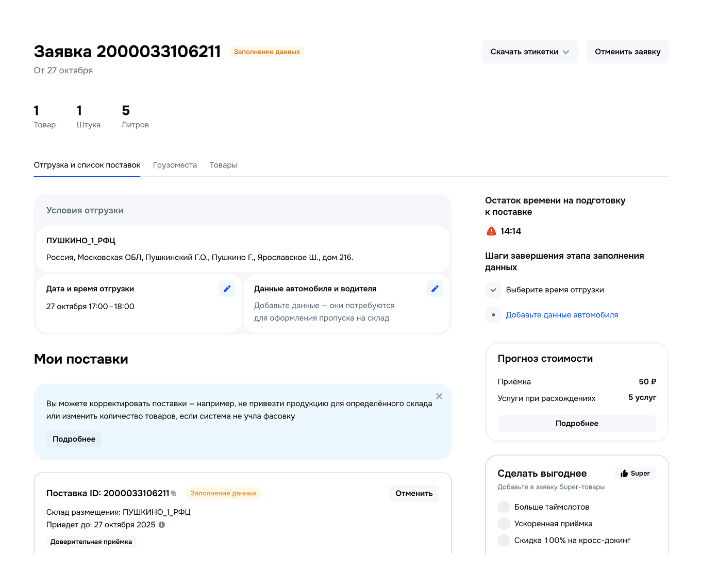This screenshot has height=588, width=701.
Task: Edit the shipment date and time
Action: pyautogui.click(x=227, y=289)
